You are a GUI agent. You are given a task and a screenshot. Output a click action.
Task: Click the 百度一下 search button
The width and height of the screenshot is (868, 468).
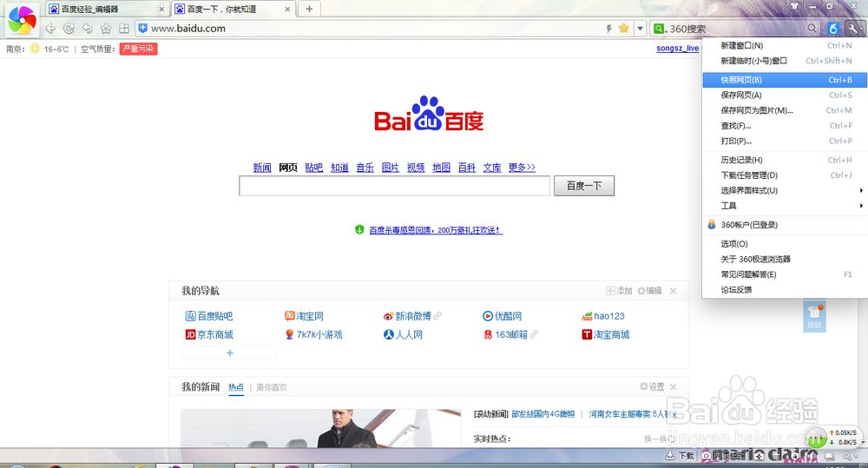click(584, 186)
